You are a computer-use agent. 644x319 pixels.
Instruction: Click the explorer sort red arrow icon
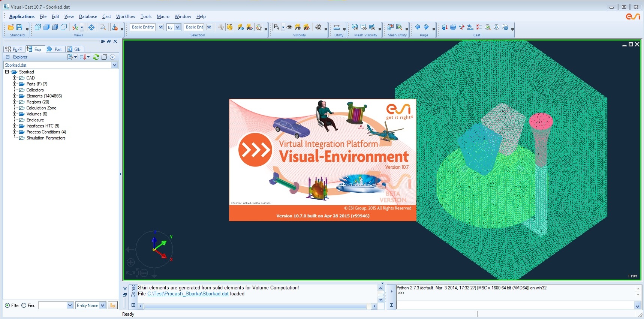[83, 57]
